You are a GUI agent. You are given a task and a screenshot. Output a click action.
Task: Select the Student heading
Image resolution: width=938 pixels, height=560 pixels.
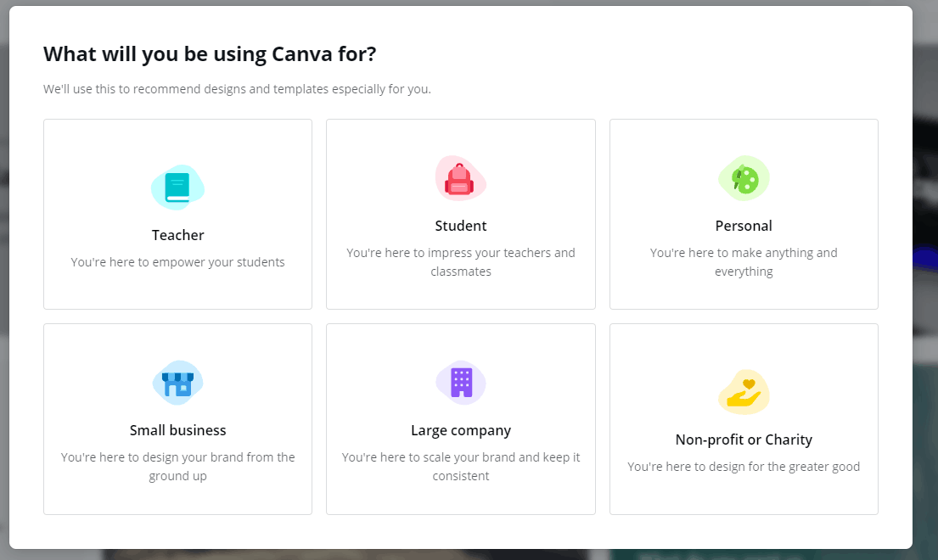[x=461, y=226]
